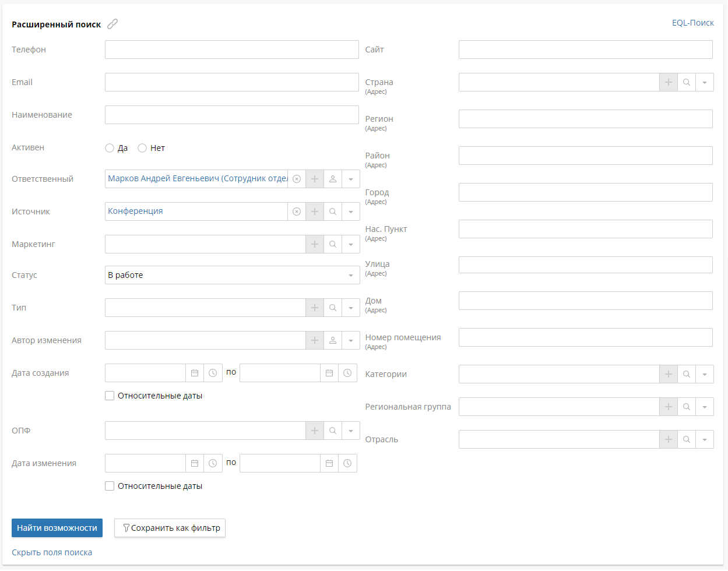
Task: Click the plus icon in Маркетинг field
Action: pos(315,244)
